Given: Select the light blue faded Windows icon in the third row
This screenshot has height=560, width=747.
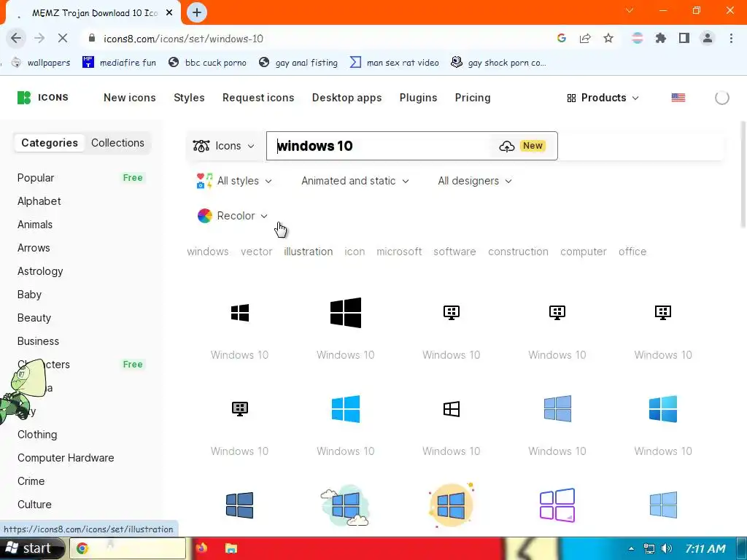Looking at the screenshot, I should pos(663,505).
